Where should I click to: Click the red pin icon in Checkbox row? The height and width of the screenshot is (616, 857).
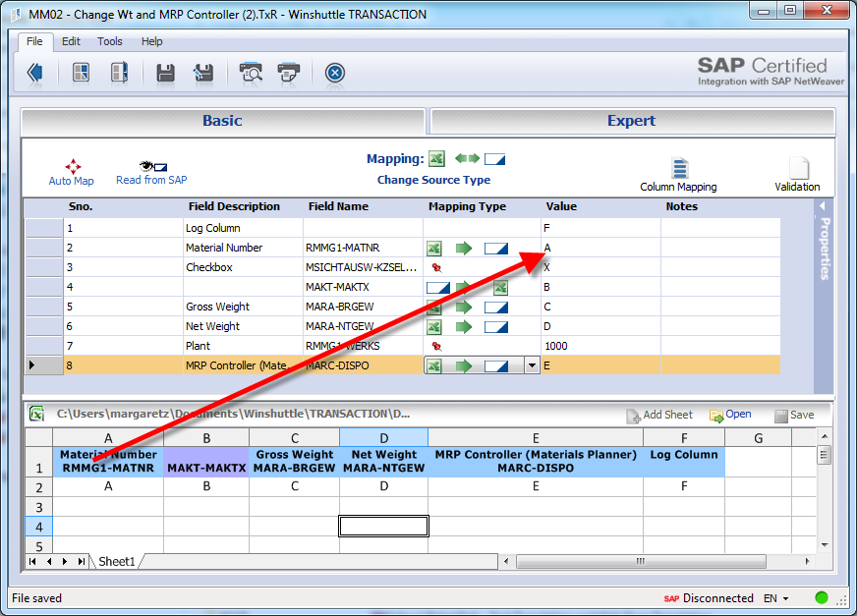[x=436, y=268]
